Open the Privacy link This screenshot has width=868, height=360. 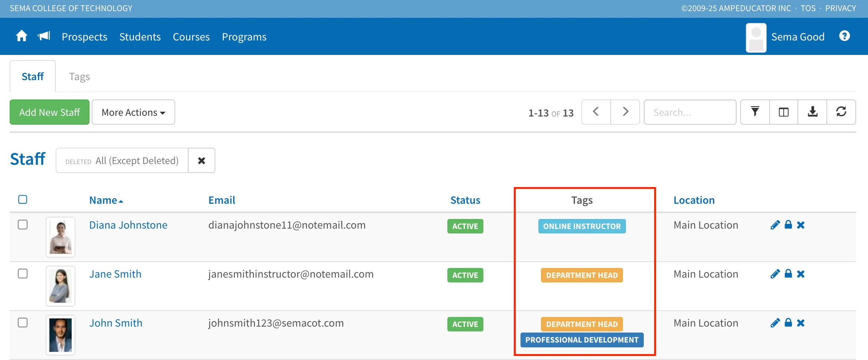tap(841, 8)
